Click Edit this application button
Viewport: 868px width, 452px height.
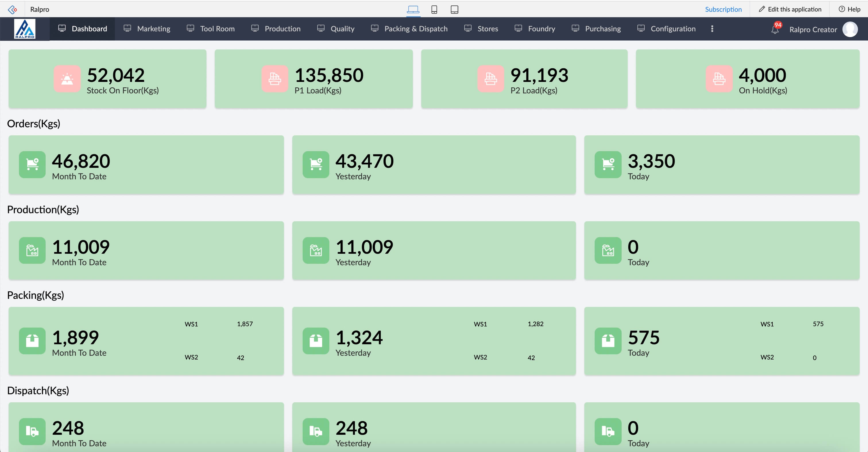pos(790,9)
